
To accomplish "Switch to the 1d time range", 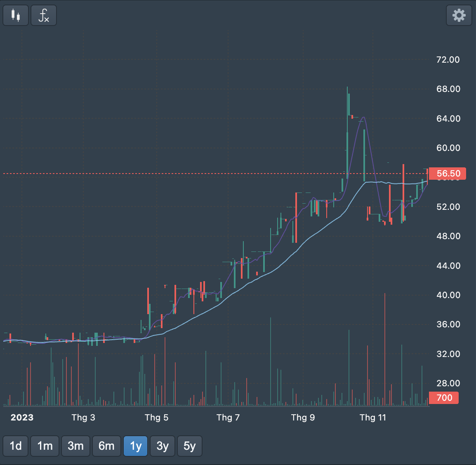I will [16, 446].
